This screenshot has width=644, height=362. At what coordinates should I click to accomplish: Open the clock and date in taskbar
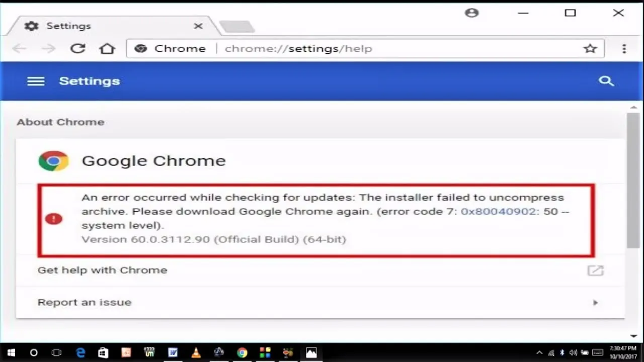pos(623,352)
